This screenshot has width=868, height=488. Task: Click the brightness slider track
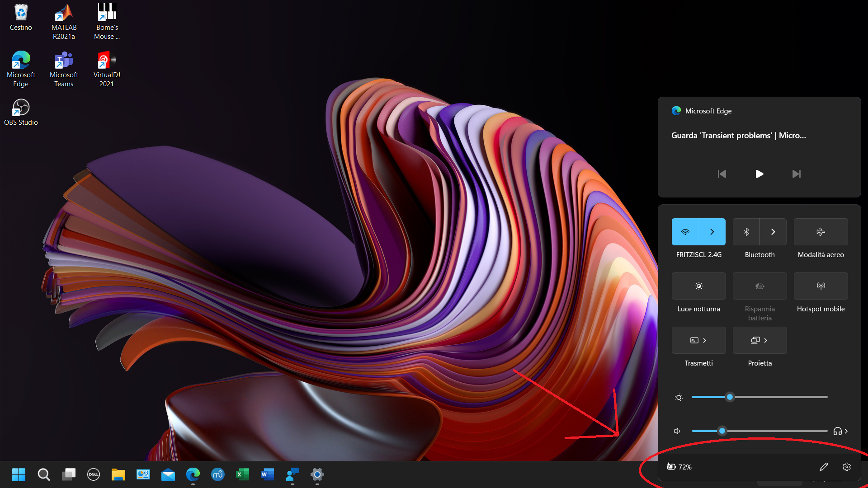click(759, 397)
